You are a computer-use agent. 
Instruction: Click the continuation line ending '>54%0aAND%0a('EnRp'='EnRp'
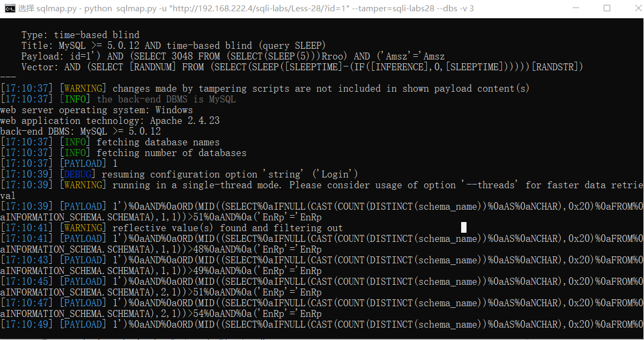tap(161, 314)
